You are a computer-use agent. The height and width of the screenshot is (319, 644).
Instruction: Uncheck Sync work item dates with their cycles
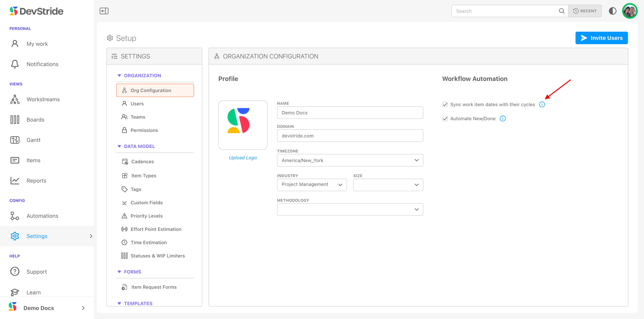click(445, 104)
